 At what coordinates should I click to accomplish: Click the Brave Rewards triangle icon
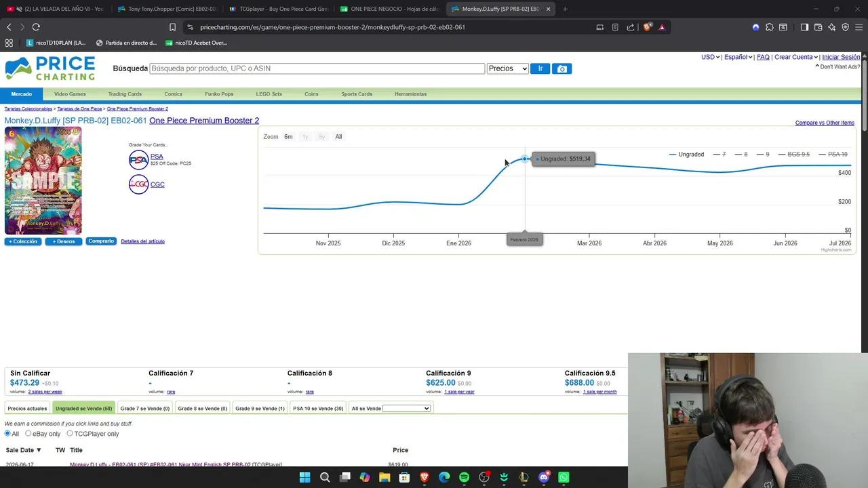coord(662,27)
